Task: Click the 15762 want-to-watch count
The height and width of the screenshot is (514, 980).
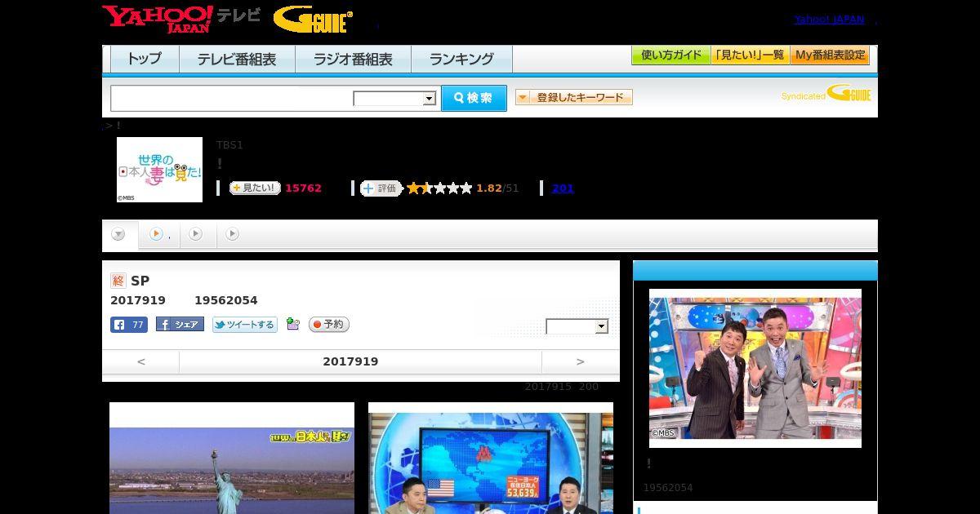Action: point(303,188)
